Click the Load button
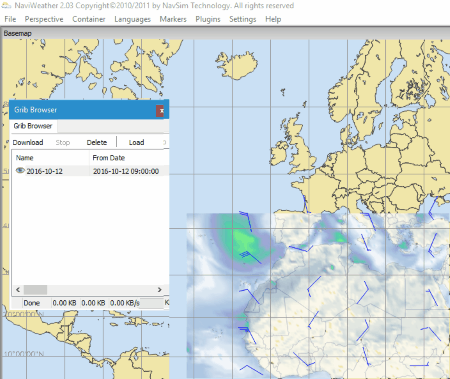 coord(136,142)
